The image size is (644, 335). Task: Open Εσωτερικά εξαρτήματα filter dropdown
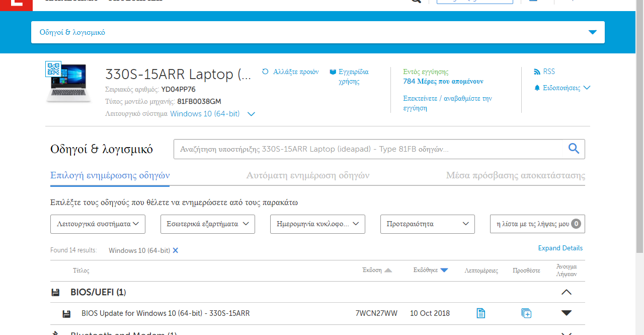tap(208, 224)
